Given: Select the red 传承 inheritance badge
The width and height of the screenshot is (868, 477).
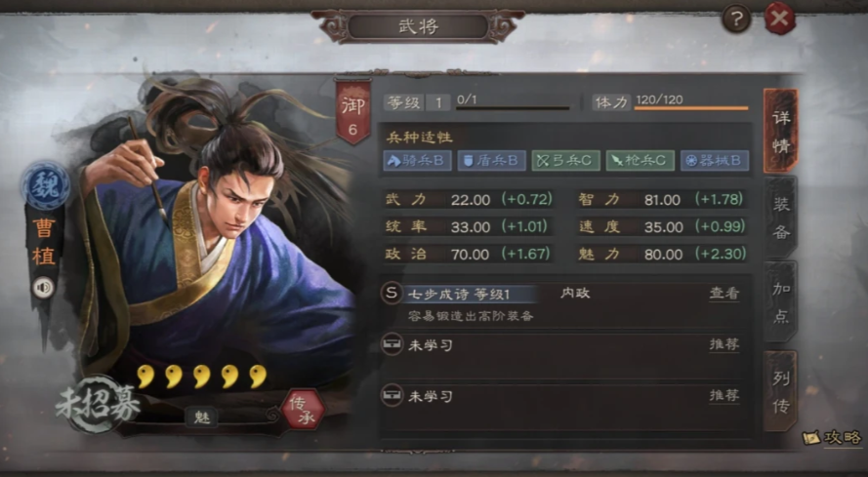Looking at the screenshot, I should click(x=304, y=410).
